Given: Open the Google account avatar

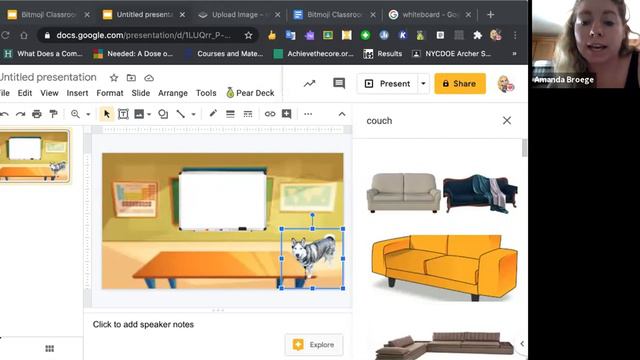Looking at the screenshot, I should click(505, 84).
